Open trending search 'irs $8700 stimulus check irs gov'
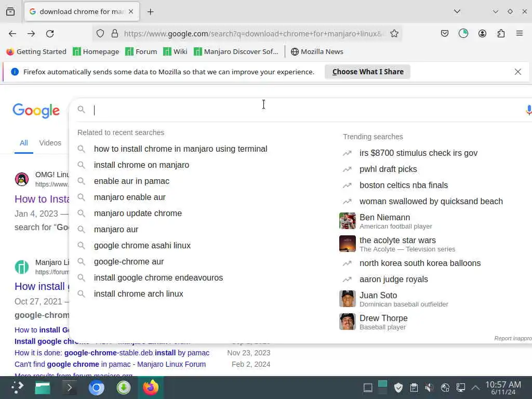Viewport: 532px width, 399px height. [x=418, y=153]
